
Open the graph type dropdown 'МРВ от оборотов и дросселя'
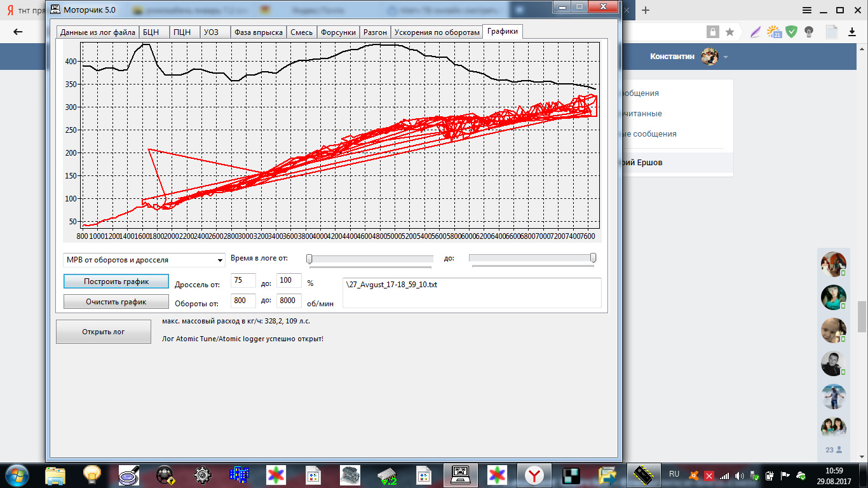(144, 260)
